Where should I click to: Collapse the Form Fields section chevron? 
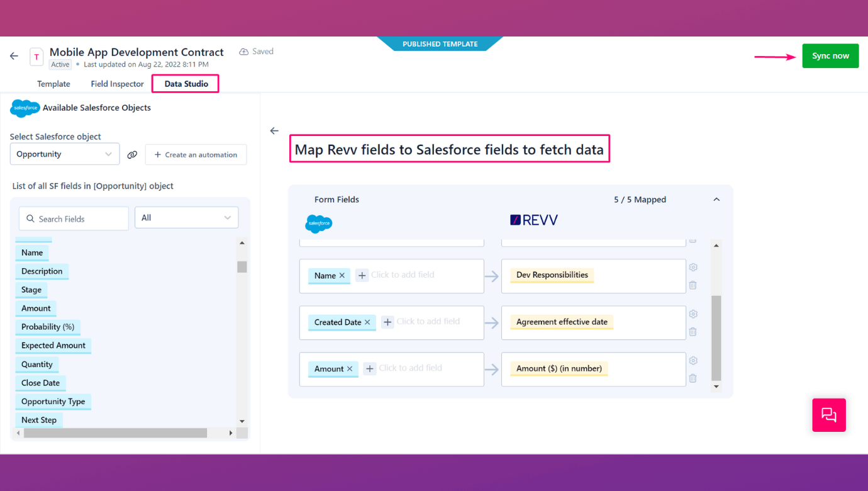(x=716, y=200)
